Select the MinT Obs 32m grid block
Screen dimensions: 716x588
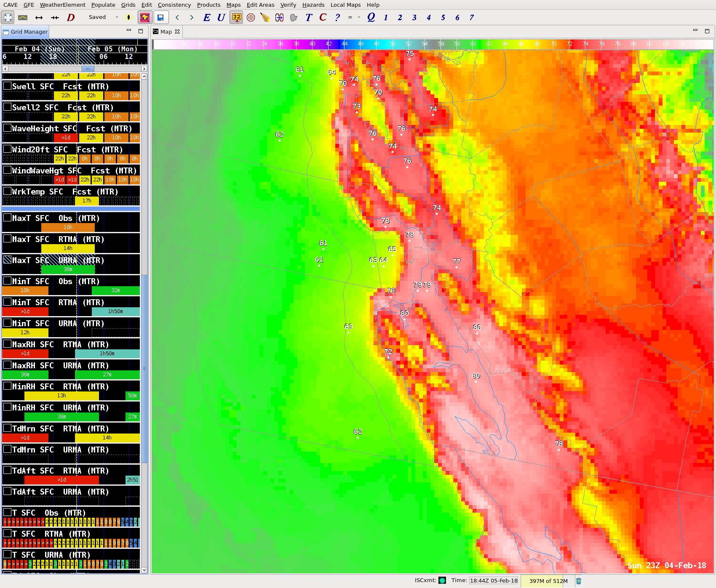[115, 290]
